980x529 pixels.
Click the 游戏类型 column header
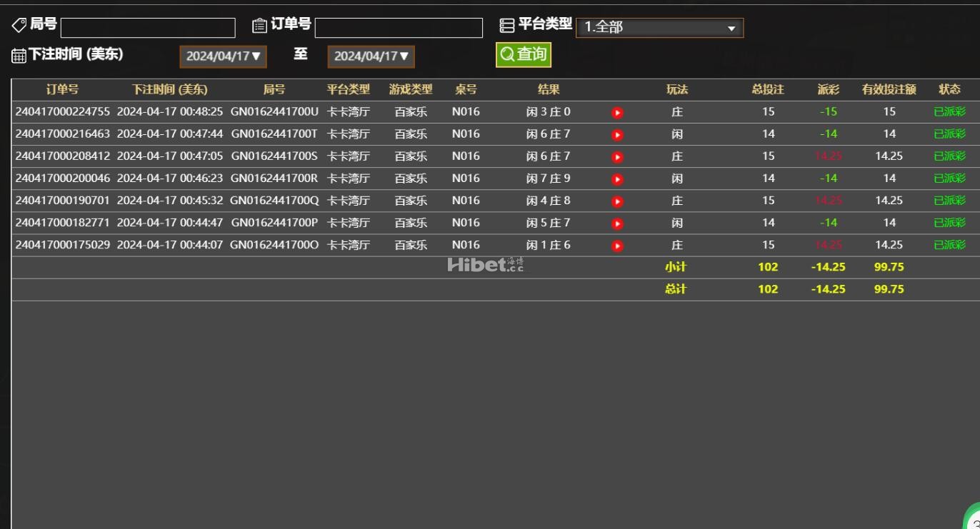coord(411,89)
